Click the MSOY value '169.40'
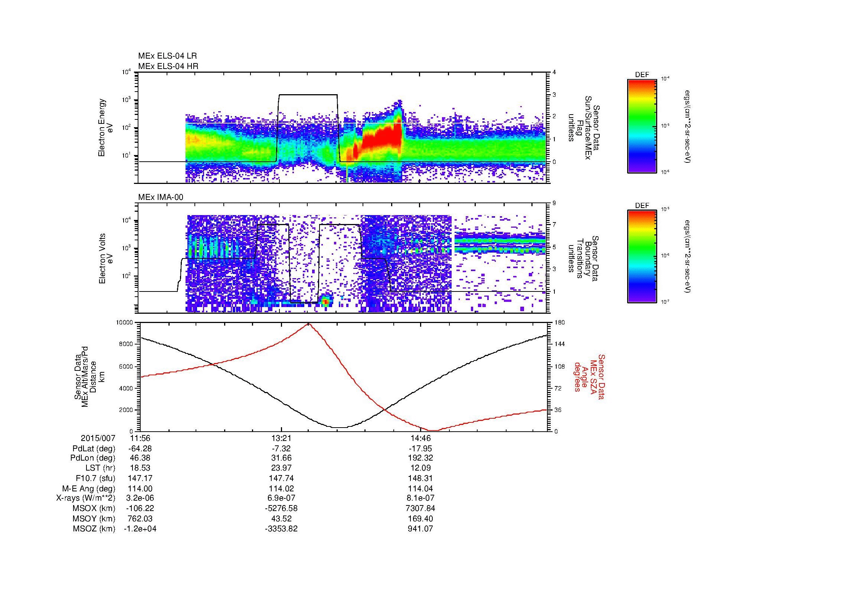The width and height of the screenshot is (868, 613). coord(420,518)
